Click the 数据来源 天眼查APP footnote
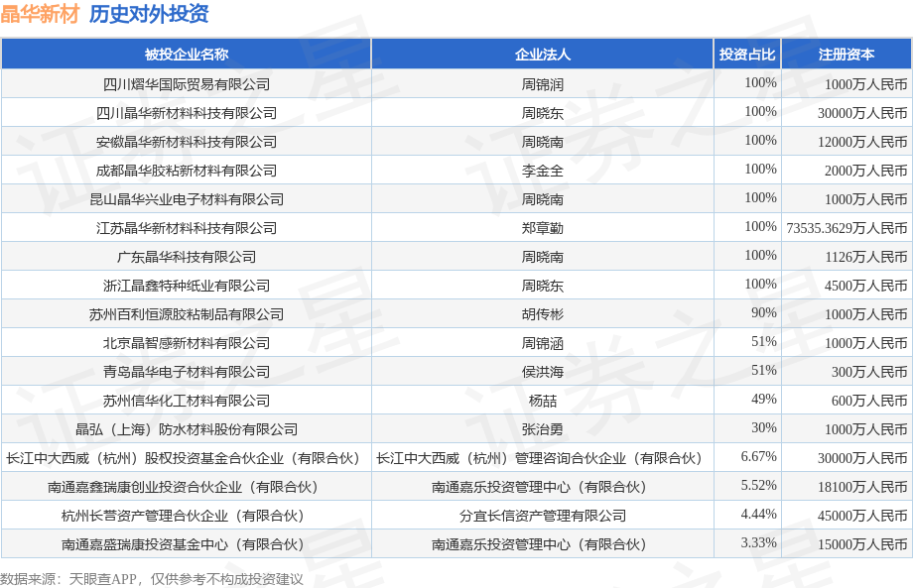 [152, 579]
